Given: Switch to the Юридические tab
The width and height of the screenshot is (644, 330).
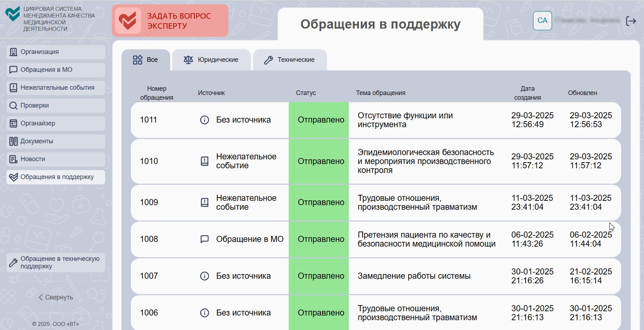Looking at the screenshot, I should click(211, 60).
